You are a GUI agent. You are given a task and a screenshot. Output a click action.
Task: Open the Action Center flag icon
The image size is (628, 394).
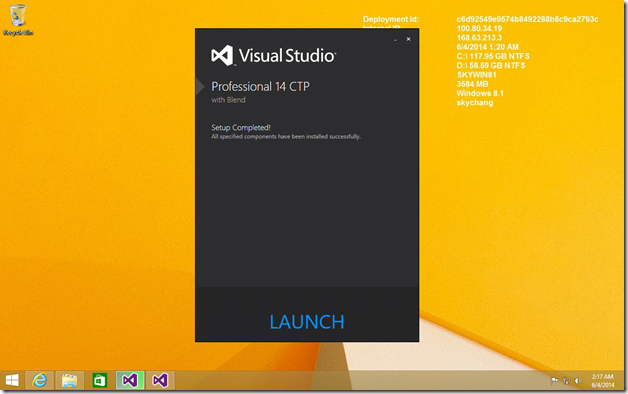click(554, 381)
